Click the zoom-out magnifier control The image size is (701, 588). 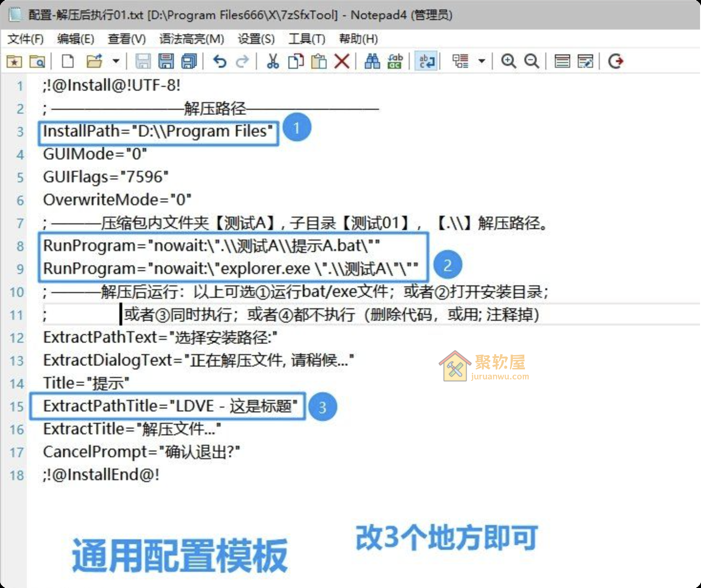[x=531, y=61]
